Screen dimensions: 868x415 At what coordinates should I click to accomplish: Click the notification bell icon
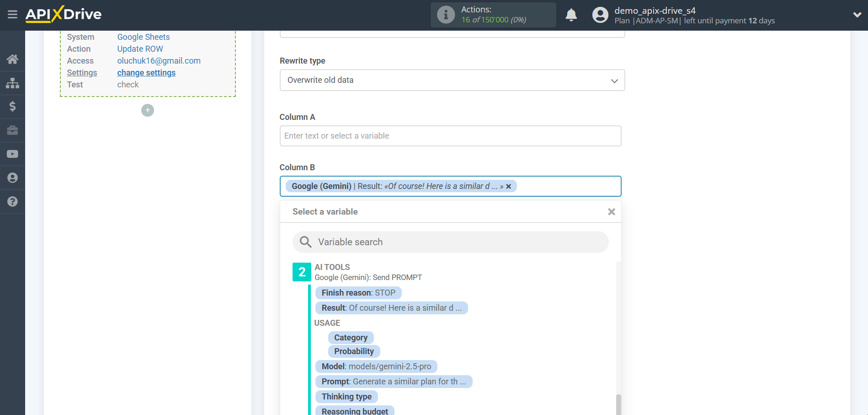(571, 15)
